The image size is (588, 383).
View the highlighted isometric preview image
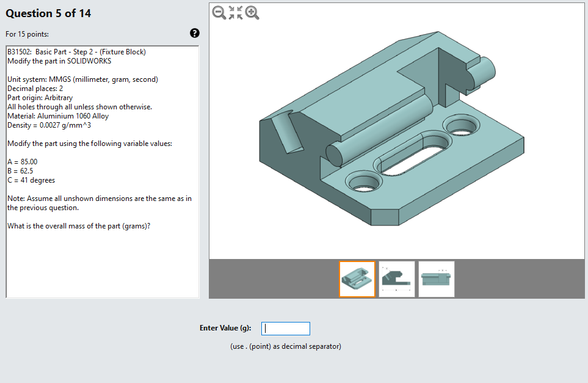[357, 279]
